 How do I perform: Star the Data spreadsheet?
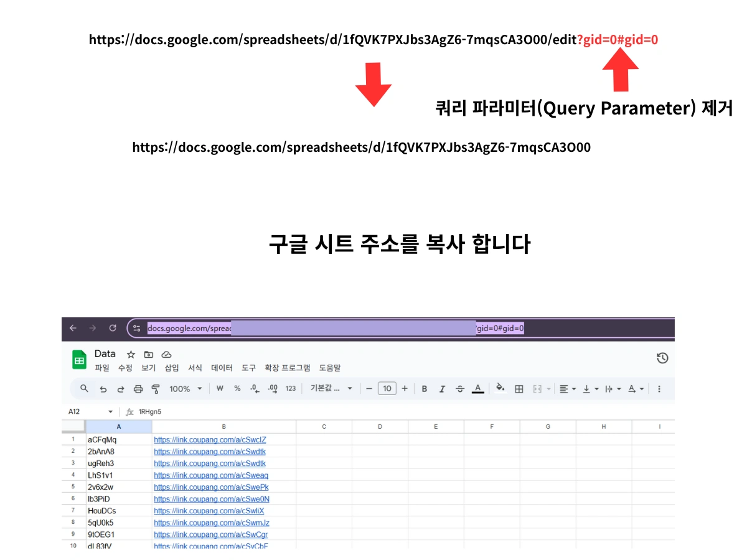click(129, 353)
